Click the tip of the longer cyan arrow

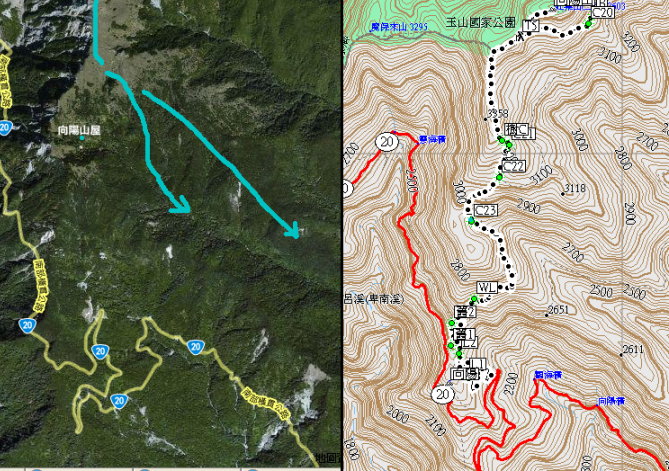coord(295,233)
